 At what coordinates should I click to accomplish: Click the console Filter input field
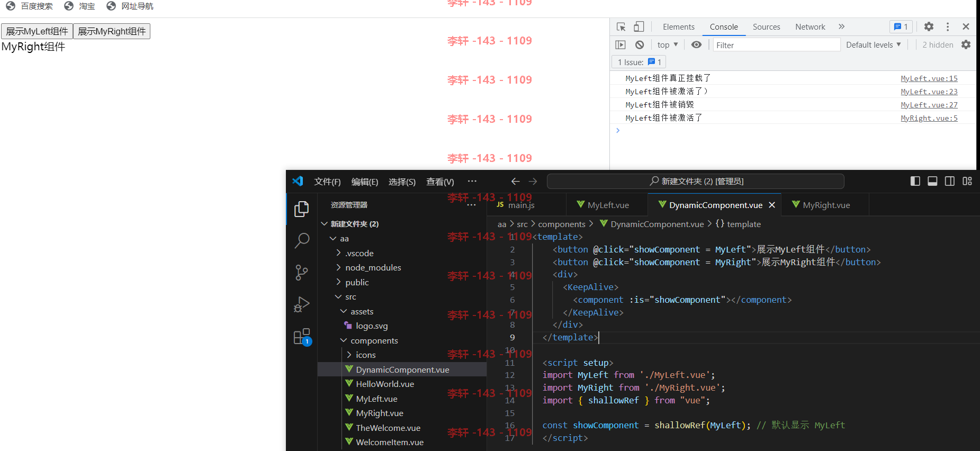point(776,45)
